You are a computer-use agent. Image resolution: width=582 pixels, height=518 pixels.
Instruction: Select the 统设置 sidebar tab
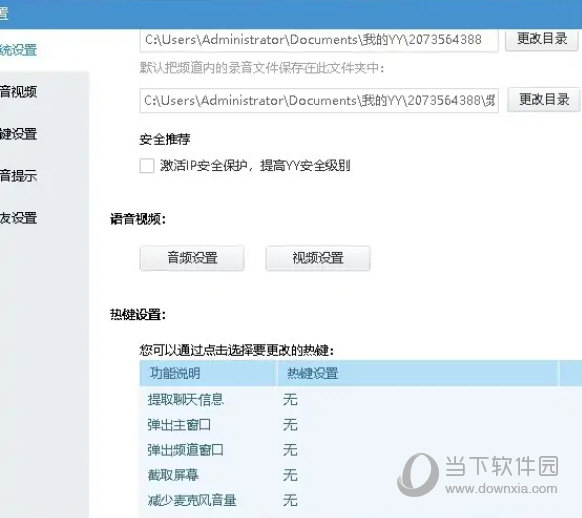tap(19, 50)
